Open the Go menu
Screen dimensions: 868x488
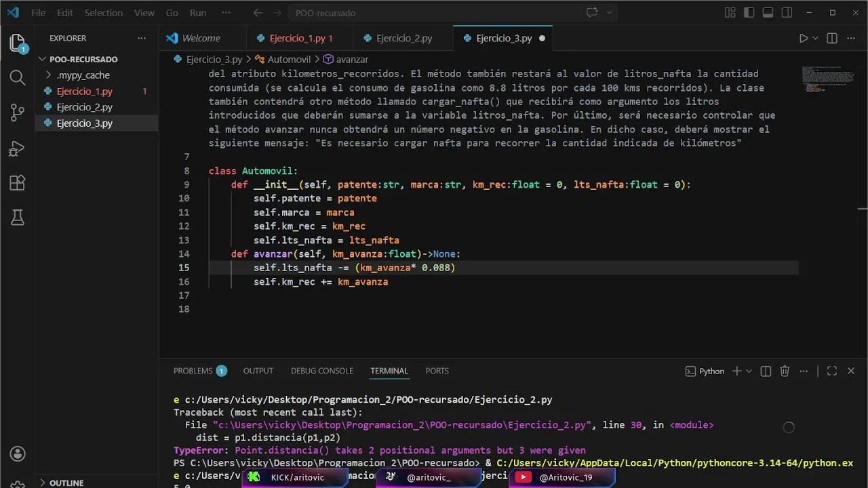172,12
